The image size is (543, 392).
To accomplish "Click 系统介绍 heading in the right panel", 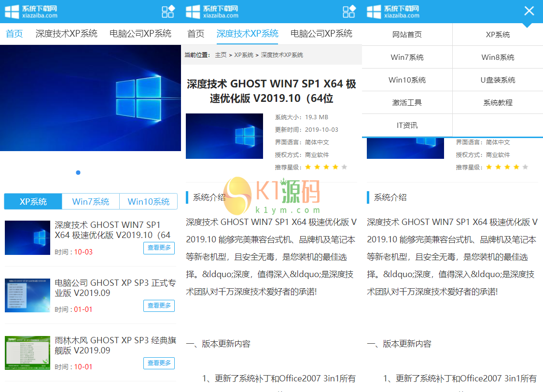I will tap(390, 197).
